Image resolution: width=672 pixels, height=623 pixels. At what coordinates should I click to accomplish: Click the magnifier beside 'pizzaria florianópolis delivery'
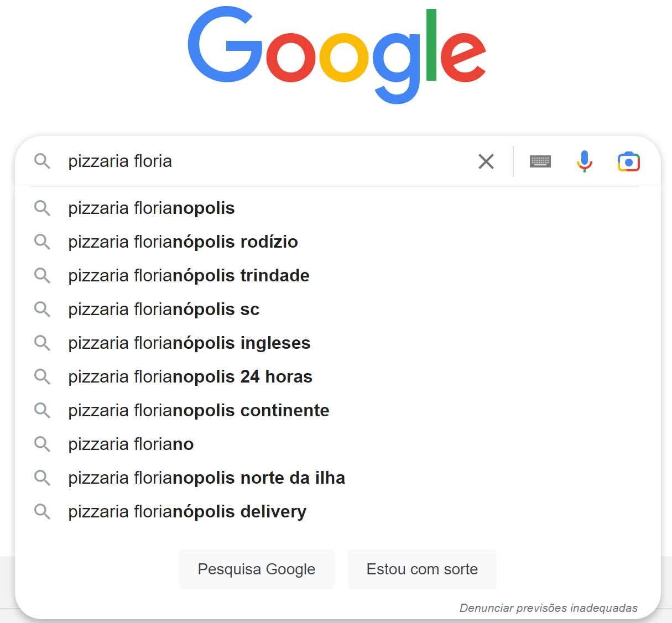(43, 511)
